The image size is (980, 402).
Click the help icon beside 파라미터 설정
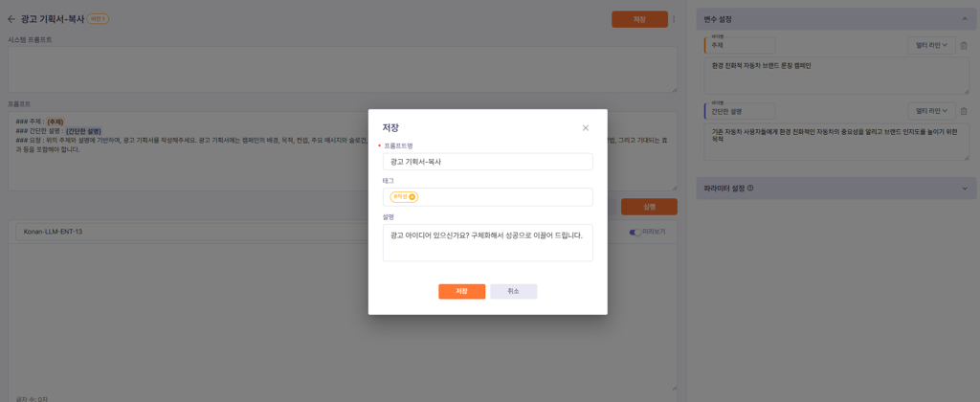coord(750,188)
